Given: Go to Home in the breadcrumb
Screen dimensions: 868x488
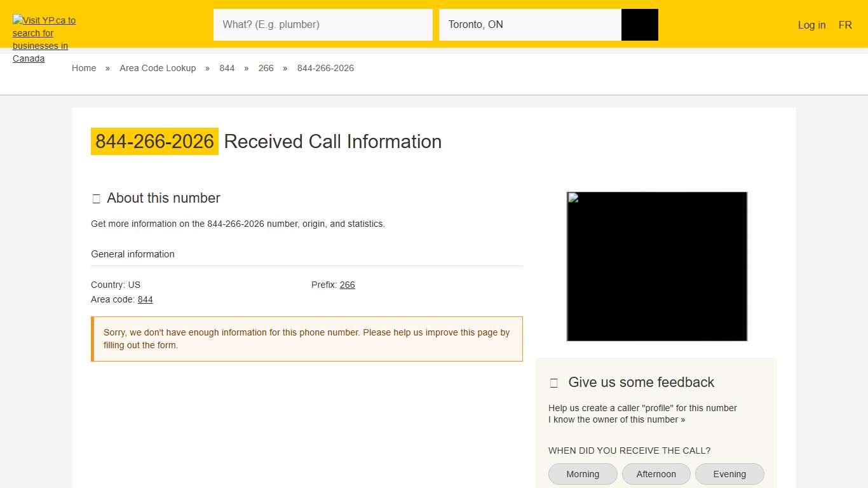Looking at the screenshot, I should coord(84,68).
